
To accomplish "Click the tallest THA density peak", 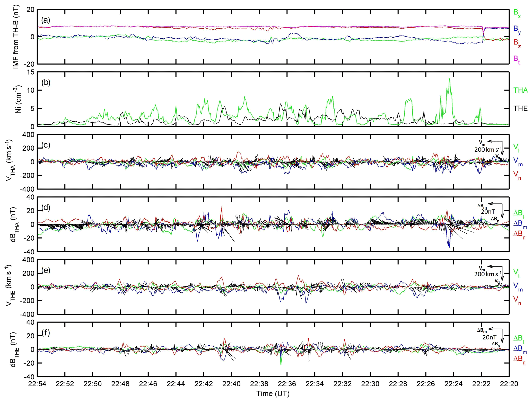I will pos(449,79).
